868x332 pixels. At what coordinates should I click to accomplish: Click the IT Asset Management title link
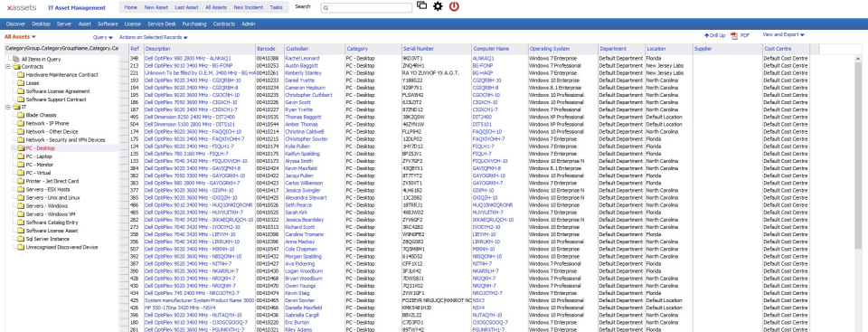coord(76,8)
